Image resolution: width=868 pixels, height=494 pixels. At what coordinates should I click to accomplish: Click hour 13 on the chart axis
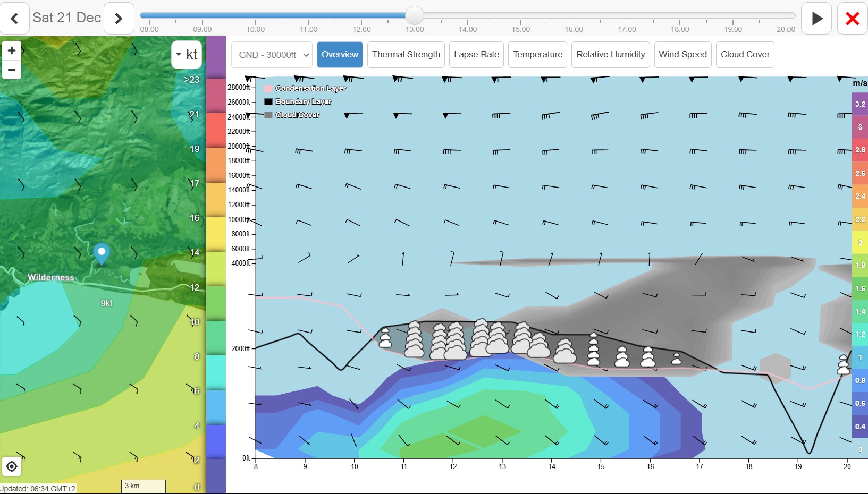coord(502,466)
